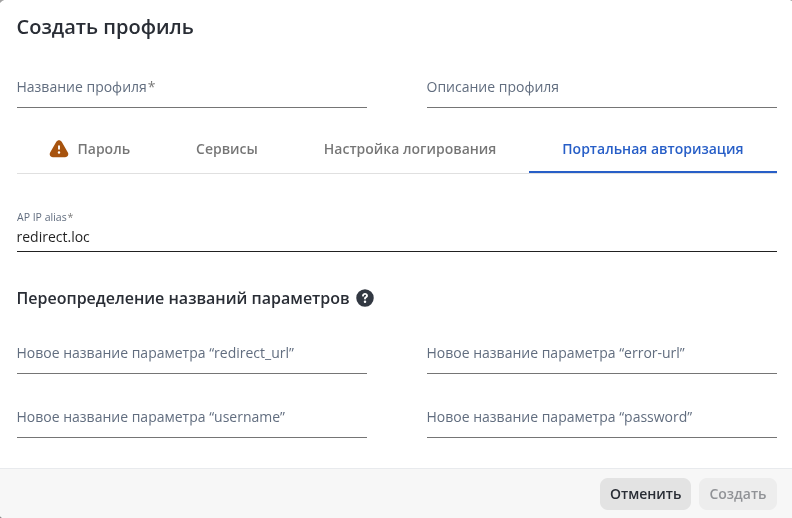Click the small AP IP alias label

click(x=44, y=217)
